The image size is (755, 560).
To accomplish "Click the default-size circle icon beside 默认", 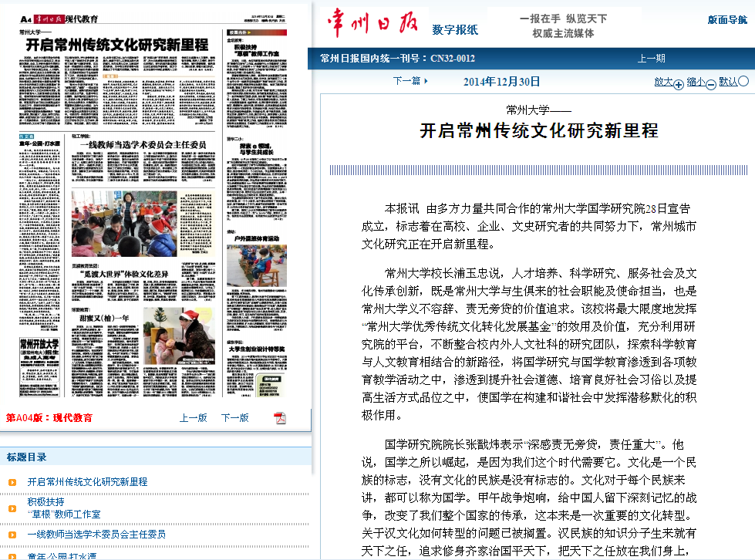I will [x=743, y=81].
